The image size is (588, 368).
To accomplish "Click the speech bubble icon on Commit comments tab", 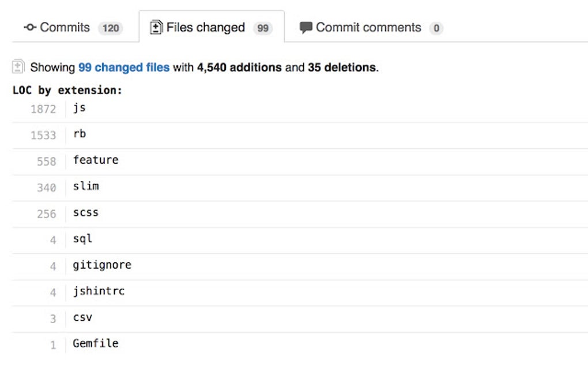I will [x=306, y=27].
